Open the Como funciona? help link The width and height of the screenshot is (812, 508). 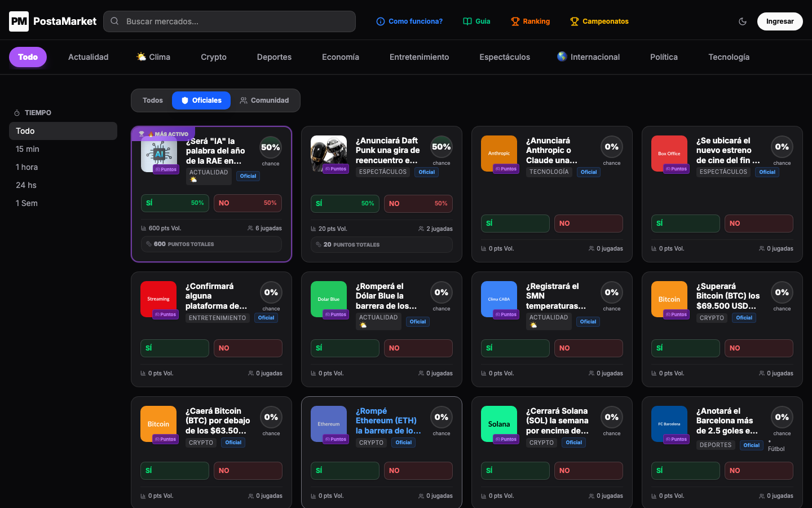pos(409,21)
